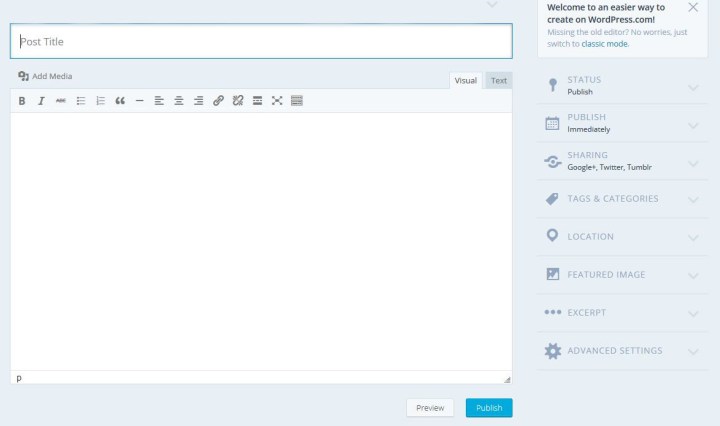The height and width of the screenshot is (426, 720).
Task: Select the Visual editor tab
Action: pyautogui.click(x=466, y=80)
